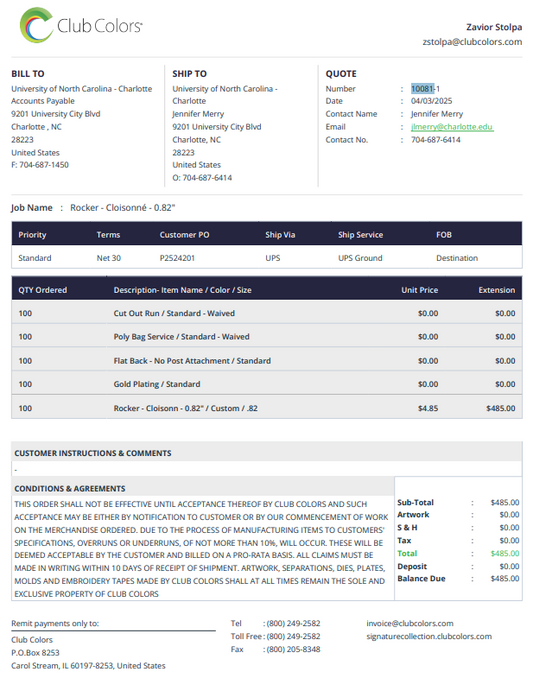Screen dimensions: 533x697
Task: Click the QTY Ordered column header
Action: (43, 290)
